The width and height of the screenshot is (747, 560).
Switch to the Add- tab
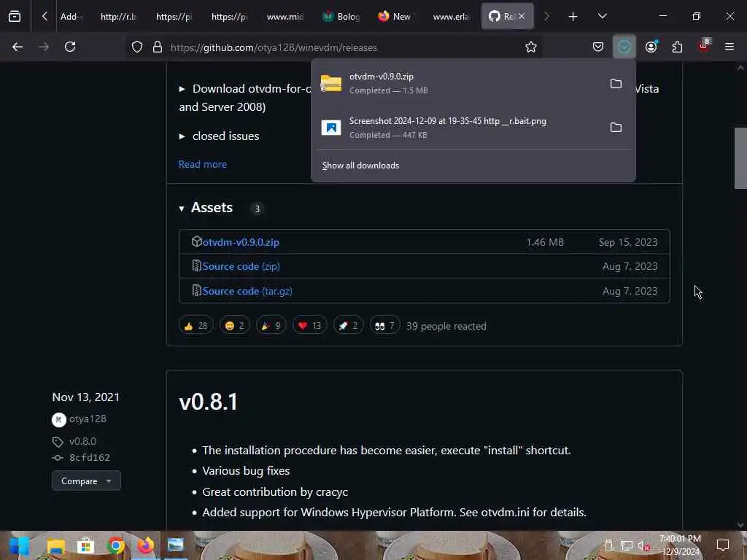tap(71, 16)
